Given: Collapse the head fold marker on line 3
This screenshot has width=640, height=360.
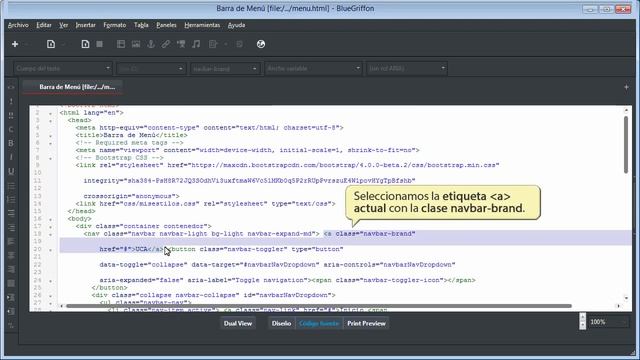Looking at the screenshot, I should click(x=51, y=121).
